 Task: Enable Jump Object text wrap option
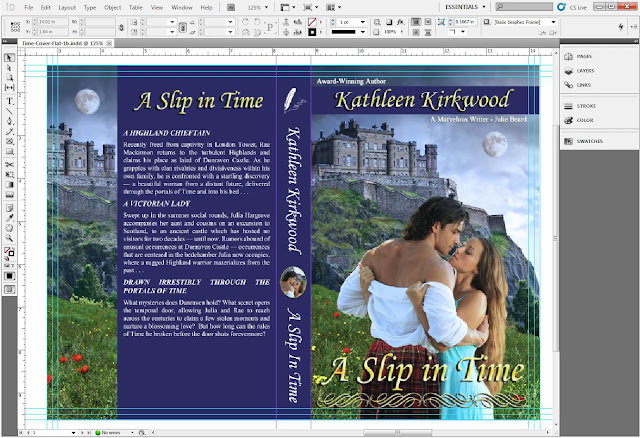[x=428, y=32]
